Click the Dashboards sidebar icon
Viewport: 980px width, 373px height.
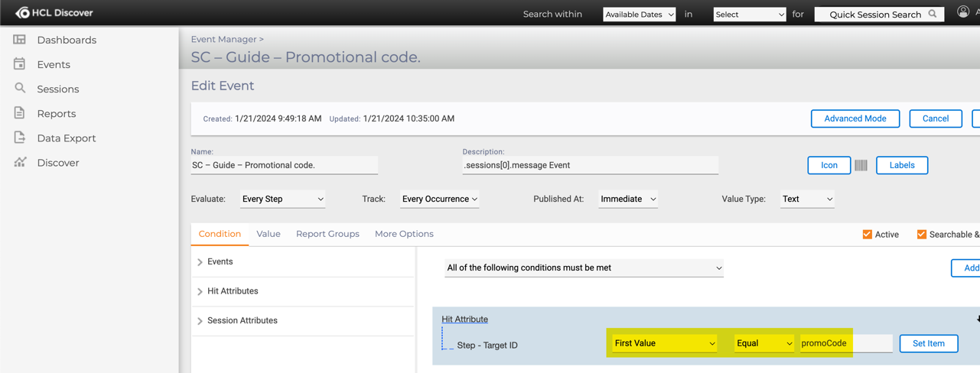[x=20, y=40]
